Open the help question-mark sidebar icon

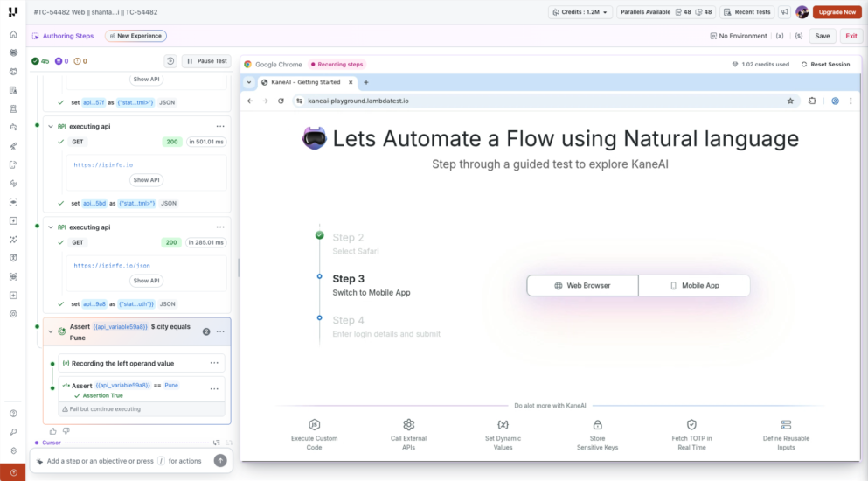tap(13, 414)
